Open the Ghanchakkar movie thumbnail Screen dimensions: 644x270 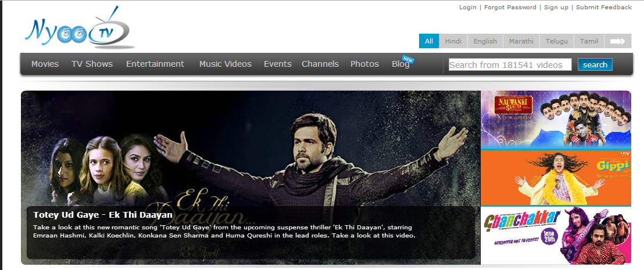(556, 235)
